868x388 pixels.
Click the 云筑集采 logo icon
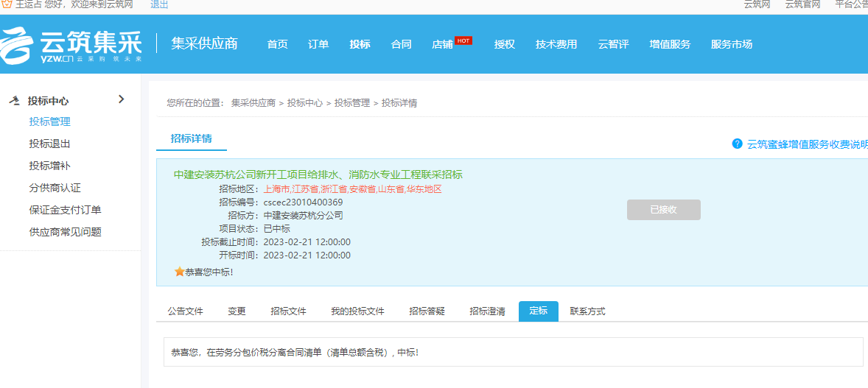[18, 46]
